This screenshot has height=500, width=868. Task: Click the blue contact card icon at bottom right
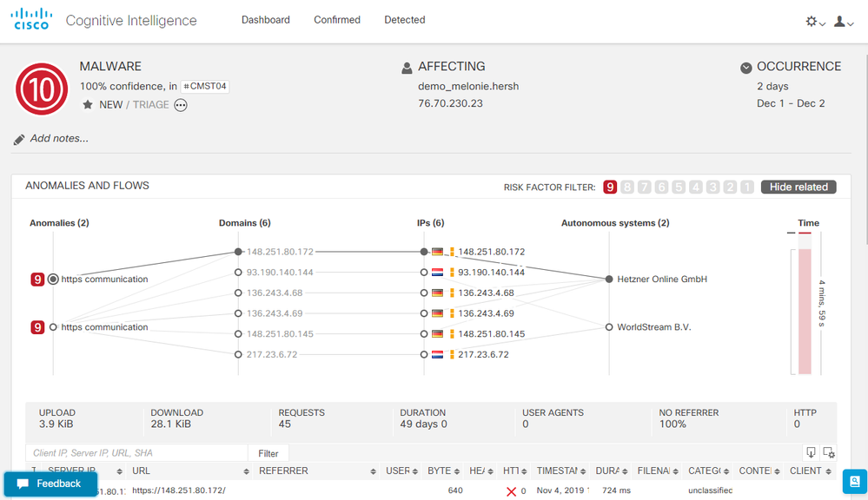pos(855,481)
